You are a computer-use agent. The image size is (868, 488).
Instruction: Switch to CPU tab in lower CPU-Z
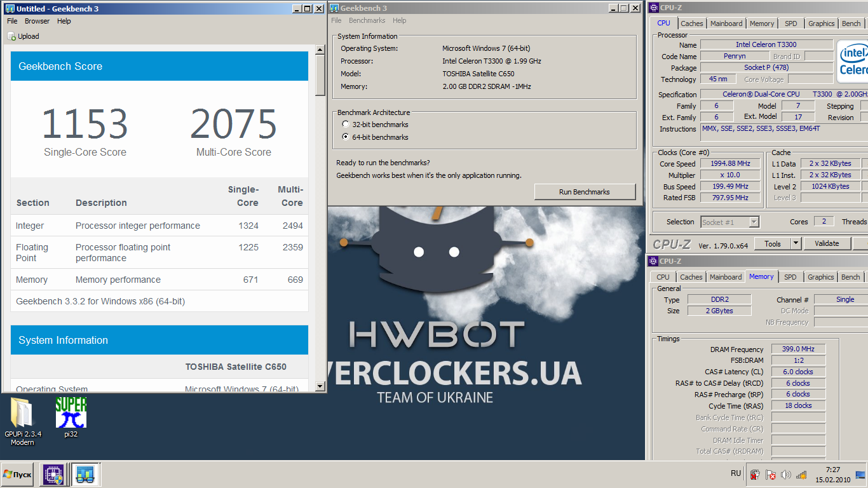click(663, 277)
